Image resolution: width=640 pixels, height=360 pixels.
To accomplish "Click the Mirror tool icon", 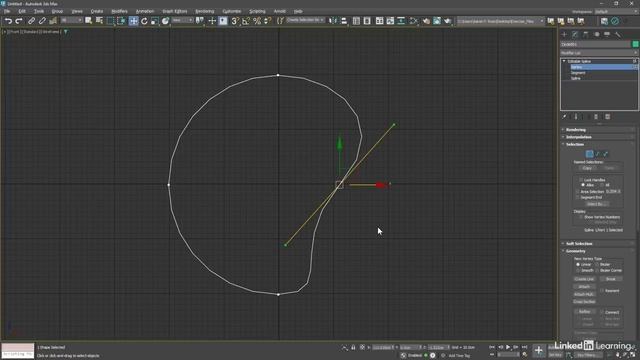I will pyautogui.click(x=333, y=21).
